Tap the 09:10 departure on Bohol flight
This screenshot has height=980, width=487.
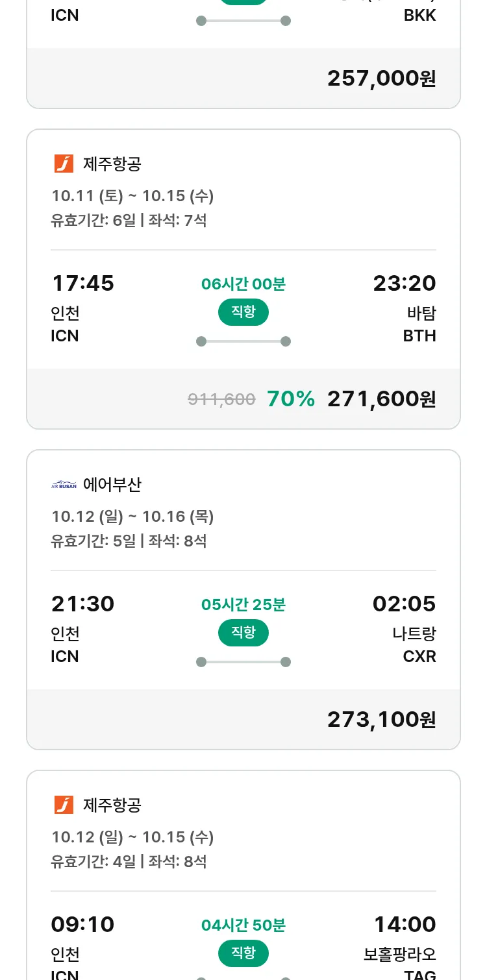82,925
